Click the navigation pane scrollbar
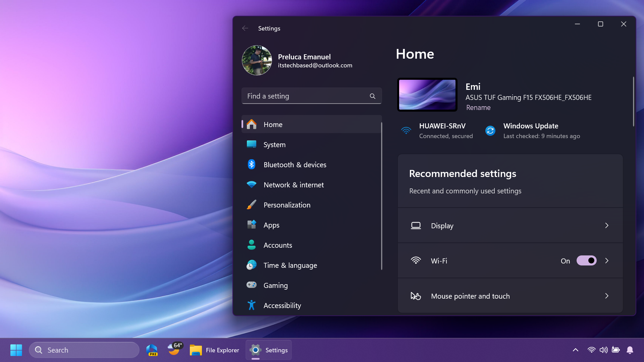644x362 pixels. 381,196
